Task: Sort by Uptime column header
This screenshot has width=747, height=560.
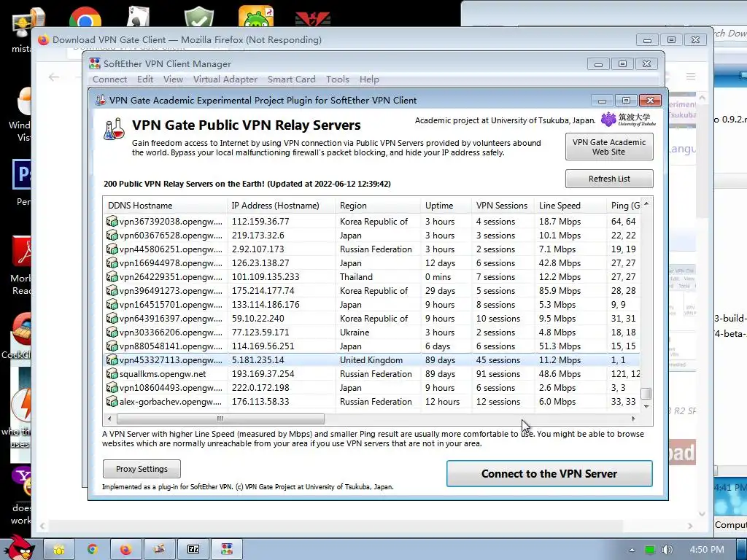Action: click(x=446, y=206)
